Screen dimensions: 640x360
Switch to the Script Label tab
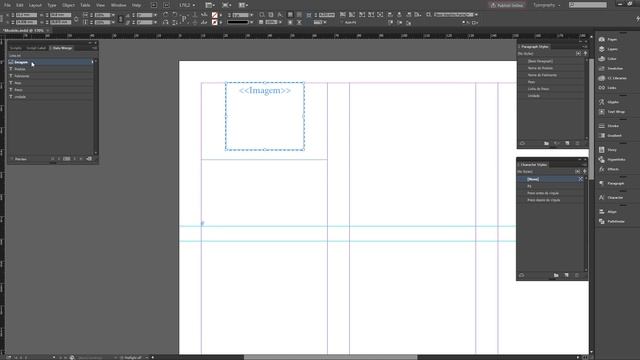pos(36,48)
